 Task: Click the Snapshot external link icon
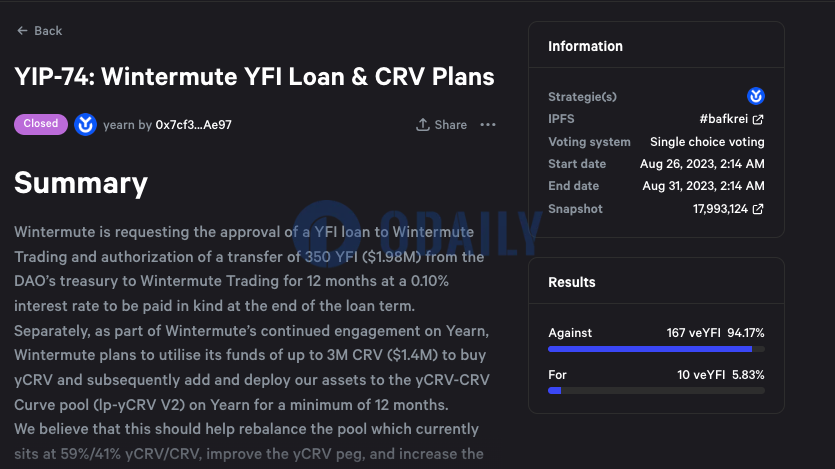758,209
